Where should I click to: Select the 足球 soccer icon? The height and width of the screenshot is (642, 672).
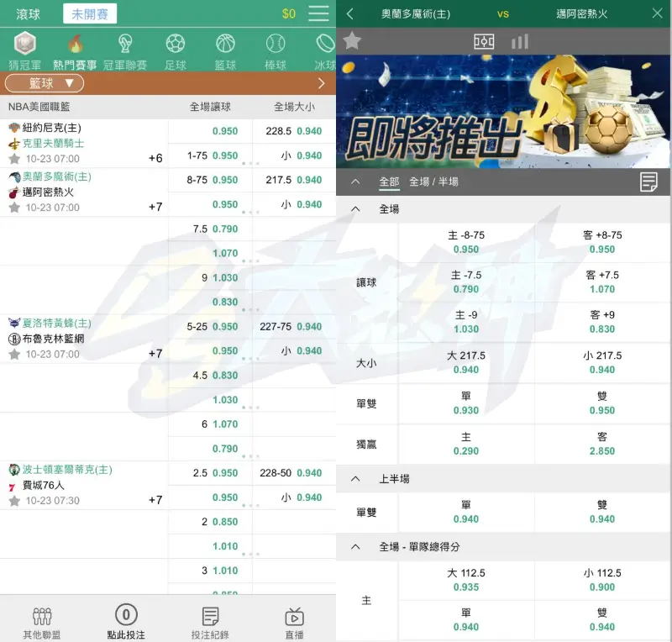tap(176, 44)
